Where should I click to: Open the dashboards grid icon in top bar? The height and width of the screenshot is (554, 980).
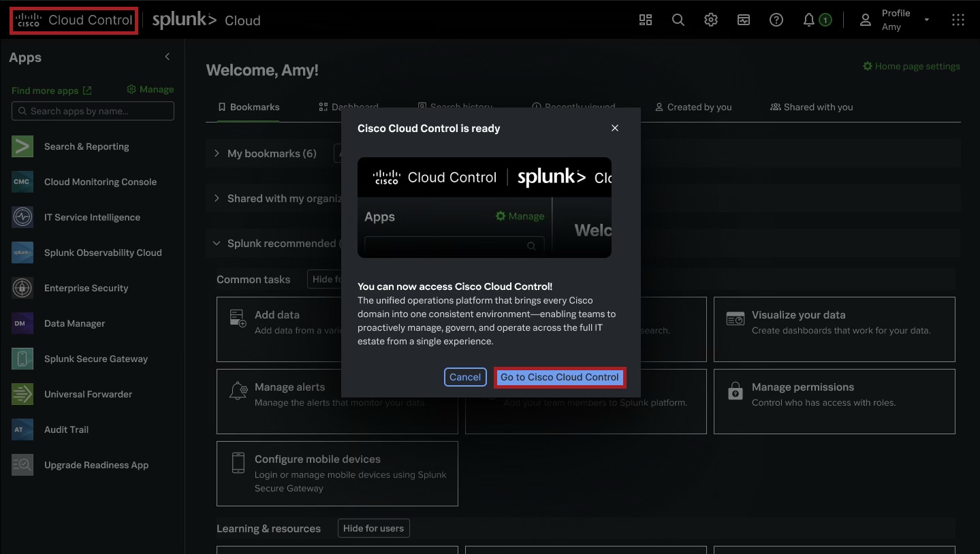pos(646,20)
